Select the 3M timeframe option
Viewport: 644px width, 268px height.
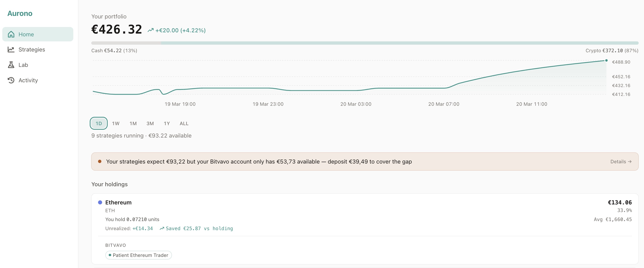coord(150,123)
